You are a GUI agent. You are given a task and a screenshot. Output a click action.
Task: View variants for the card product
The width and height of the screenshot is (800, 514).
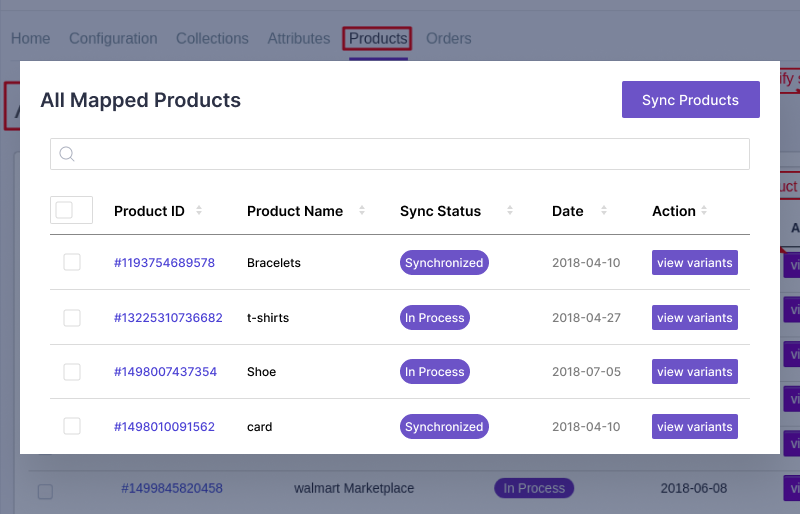pyautogui.click(x=695, y=427)
